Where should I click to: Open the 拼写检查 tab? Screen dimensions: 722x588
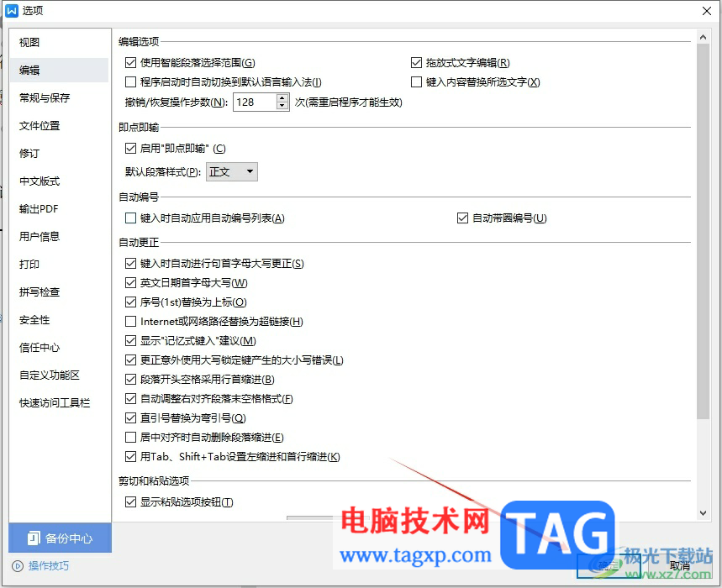point(59,291)
